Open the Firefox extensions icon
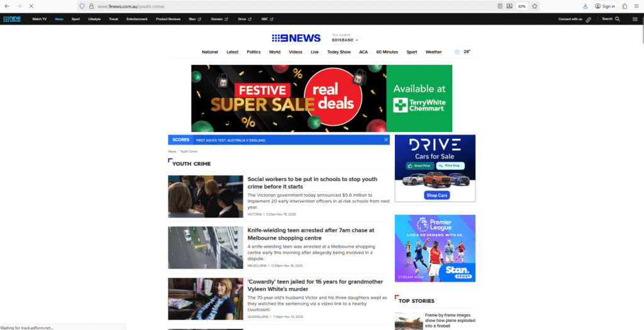This screenshot has width=644, height=330. [625, 6]
